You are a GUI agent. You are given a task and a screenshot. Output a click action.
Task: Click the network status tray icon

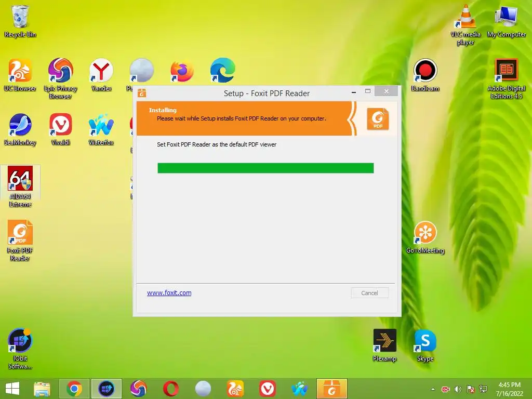tap(483, 389)
